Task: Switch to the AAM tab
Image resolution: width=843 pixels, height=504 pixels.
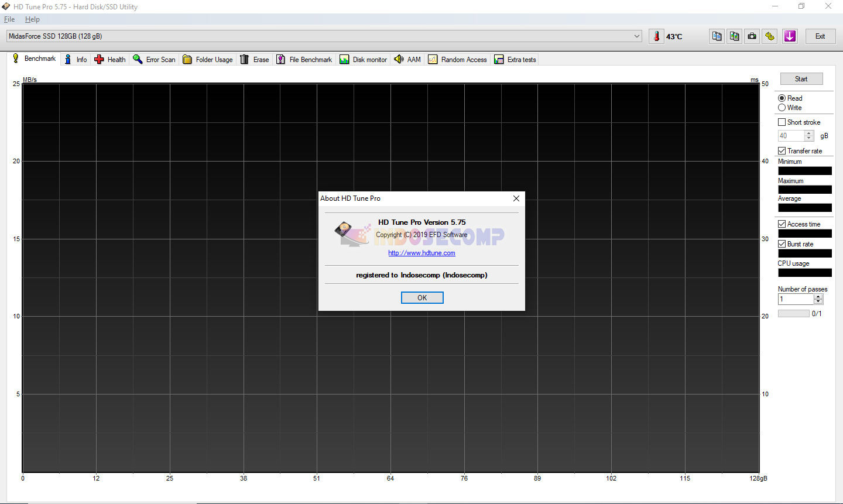Action: click(407, 59)
